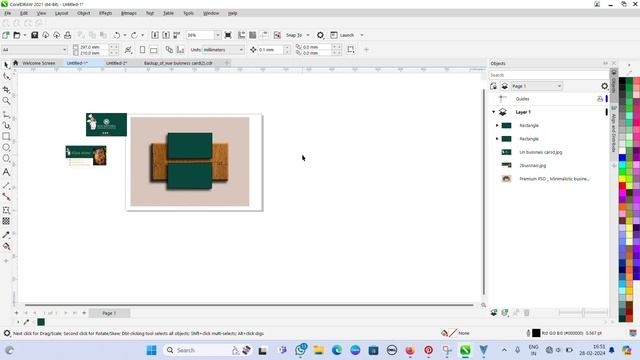Switch to Backup business card cdr tab
Viewport: 640px width, 360px height.
pyautogui.click(x=178, y=63)
